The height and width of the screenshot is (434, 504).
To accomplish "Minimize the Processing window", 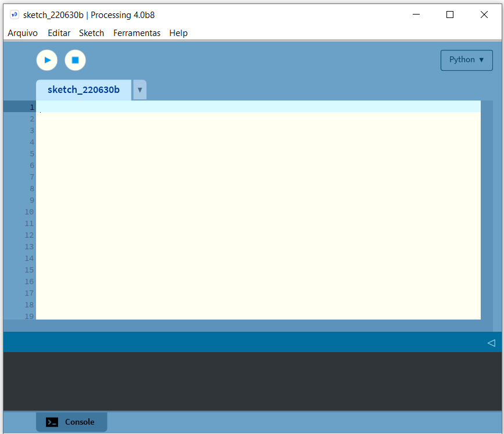I will (416, 15).
